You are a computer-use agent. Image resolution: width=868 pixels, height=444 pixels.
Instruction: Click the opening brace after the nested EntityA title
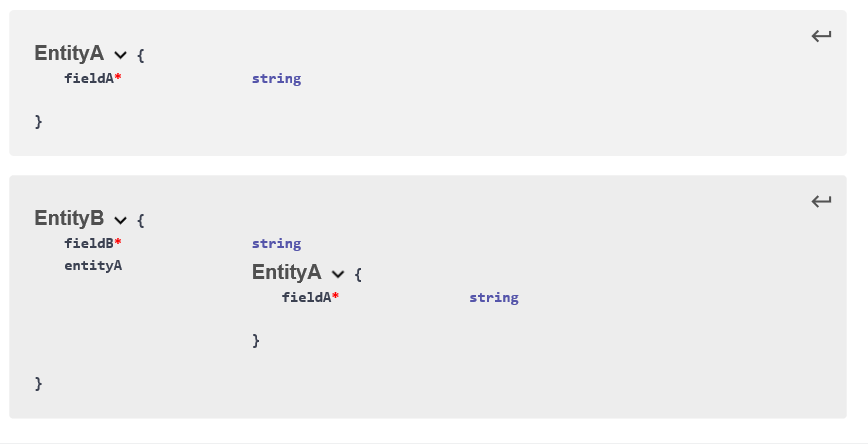pos(358,274)
